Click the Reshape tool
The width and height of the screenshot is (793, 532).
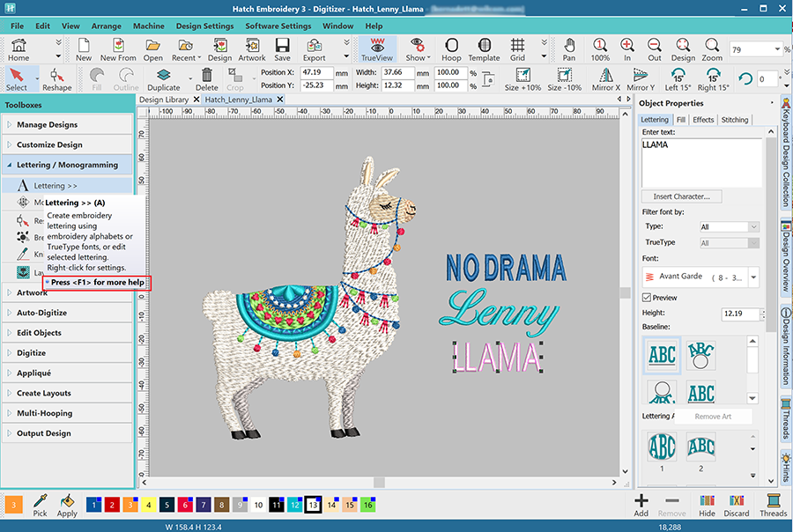coord(56,78)
